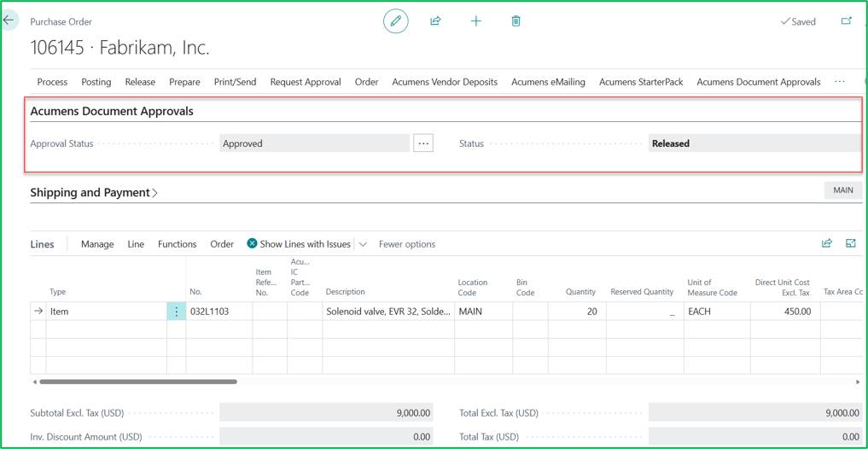Open Acumens Vendor Deposits menu
Image resolution: width=868 pixels, height=449 pixels.
pos(445,82)
